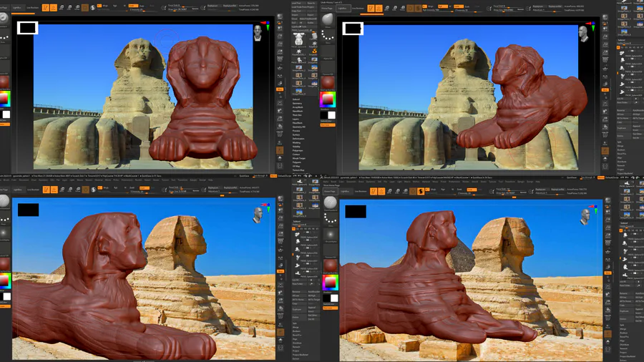Image resolution: width=644 pixels, height=362 pixels.
Task: Click Export button in top-right Tool palette
Action: point(311,15)
